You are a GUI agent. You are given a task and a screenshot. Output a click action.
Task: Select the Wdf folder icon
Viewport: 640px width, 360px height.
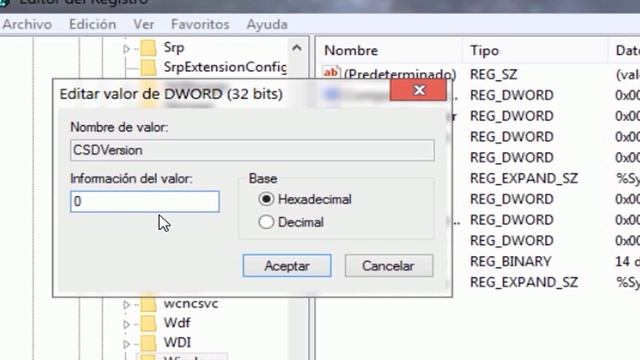(148, 323)
